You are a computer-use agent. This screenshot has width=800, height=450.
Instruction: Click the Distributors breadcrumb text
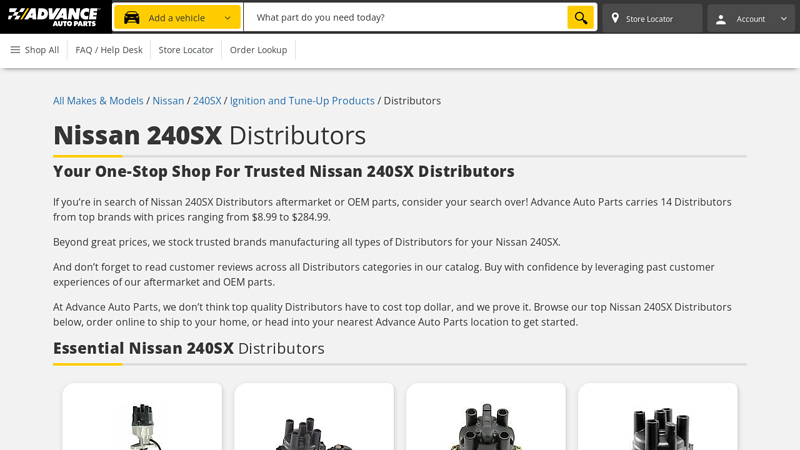(x=412, y=101)
